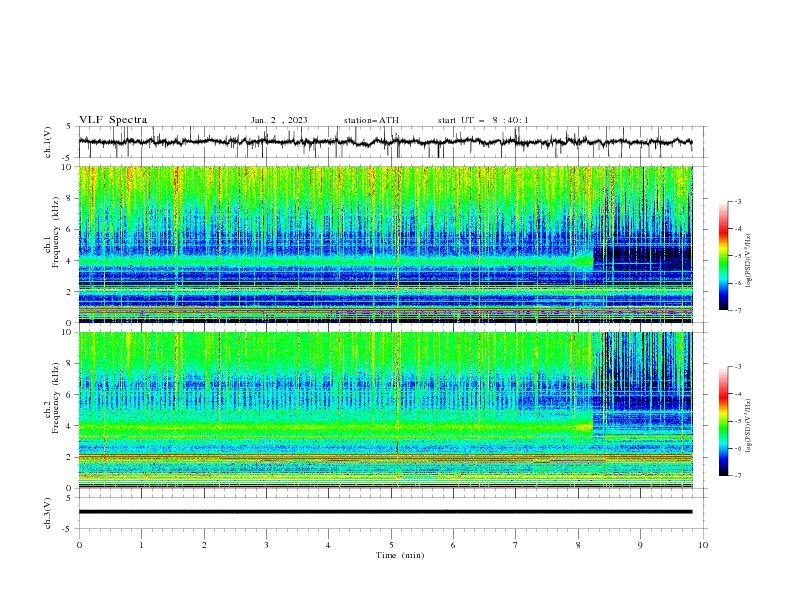792x612 pixels.
Task: Click the upper color bar "log(PSD)(V²/Hz)" label
Action: (x=748, y=261)
